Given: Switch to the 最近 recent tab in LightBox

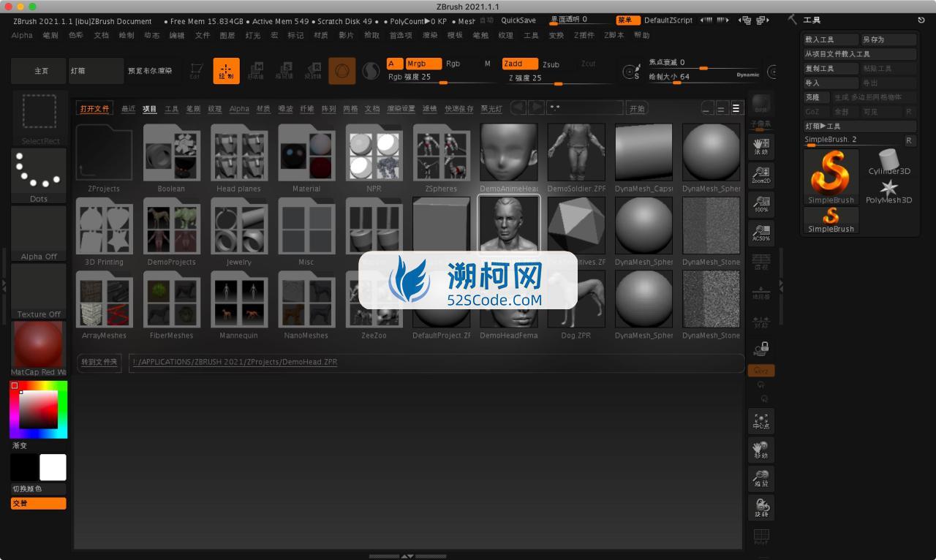Looking at the screenshot, I should [128, 109].
